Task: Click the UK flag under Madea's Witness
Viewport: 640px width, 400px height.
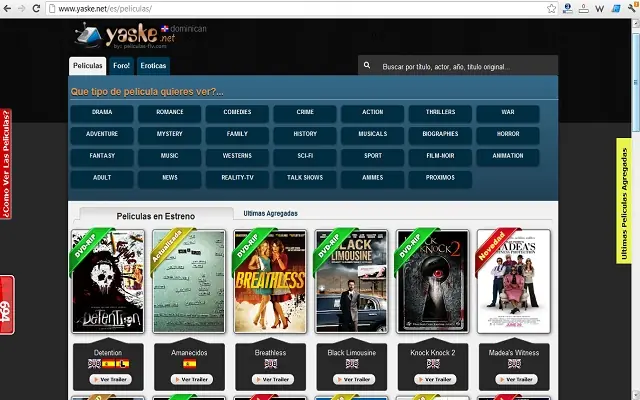Action: click(x=514, y=363)
